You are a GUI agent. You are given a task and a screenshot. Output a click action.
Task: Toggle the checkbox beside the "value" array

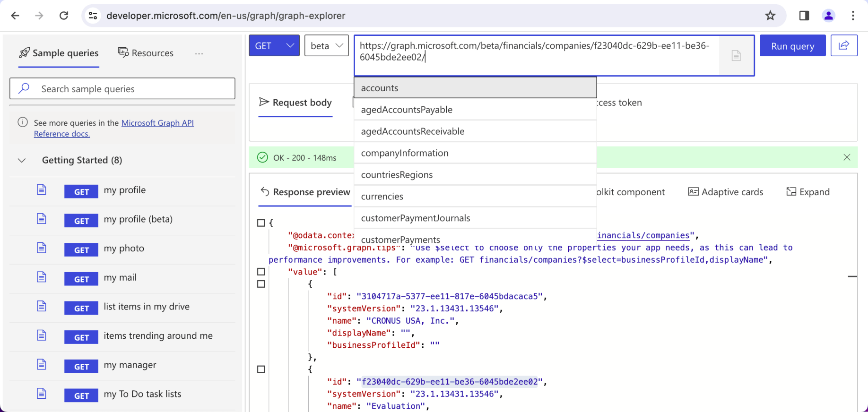pos(261,272)
